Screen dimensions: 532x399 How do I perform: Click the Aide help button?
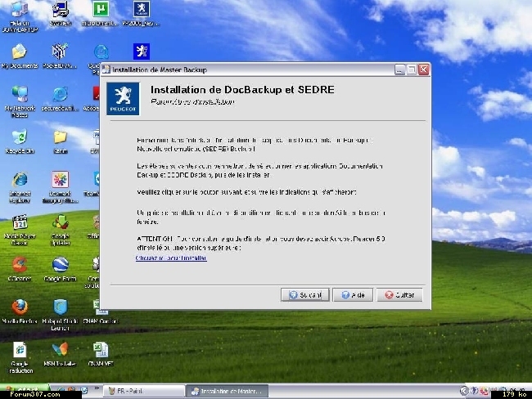(x=353, y=295)
